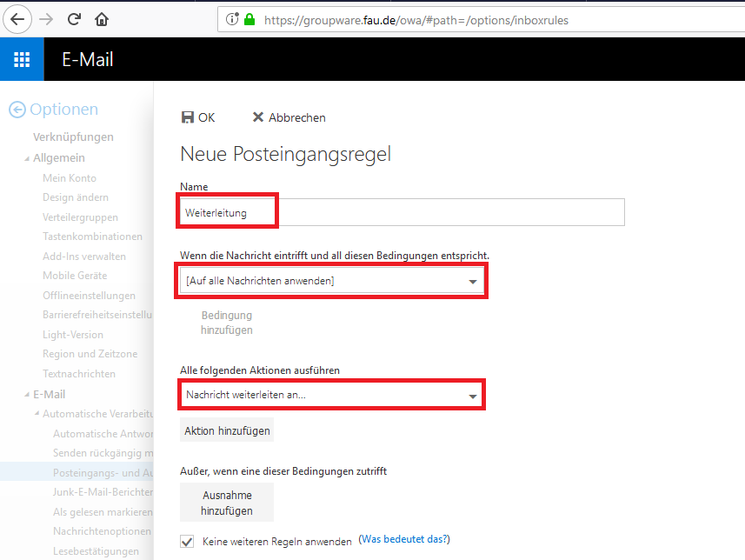Click the rule Name text field

click(x=402, y=212)
